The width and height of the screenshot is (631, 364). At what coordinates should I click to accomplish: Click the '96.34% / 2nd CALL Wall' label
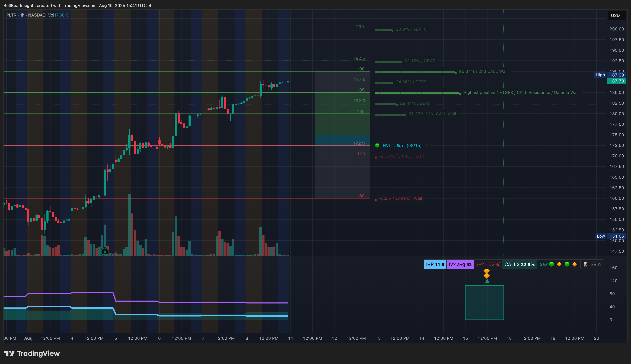pos(483,72)
